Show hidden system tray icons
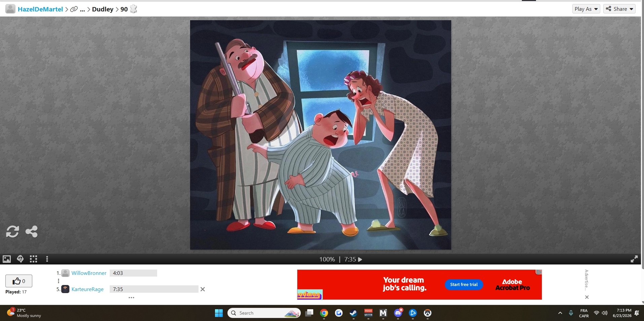This screenshot has width=644, height=321. pos(560,313)
